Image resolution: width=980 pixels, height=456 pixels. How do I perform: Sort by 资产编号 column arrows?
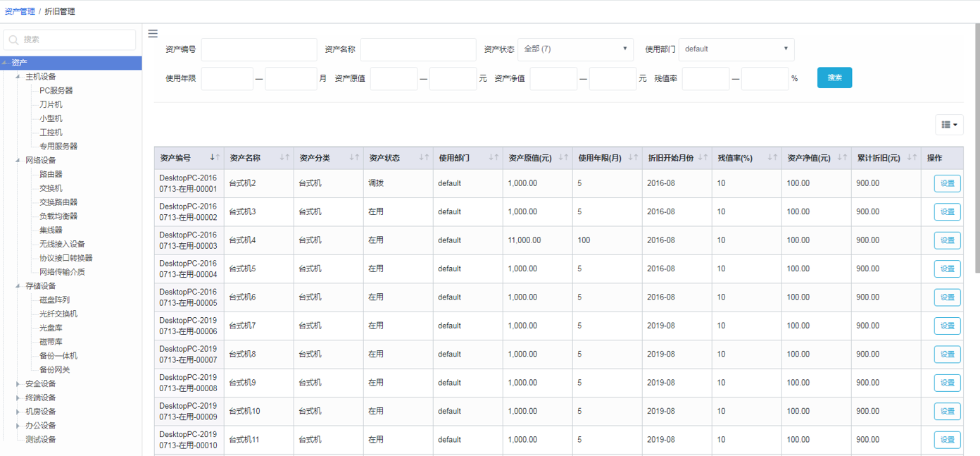tap(215, 158)
